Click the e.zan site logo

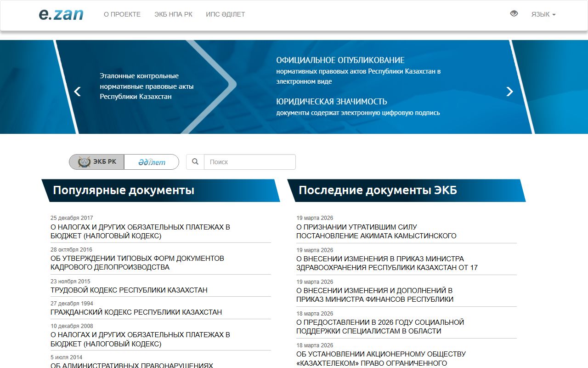(x=62, y=14)
